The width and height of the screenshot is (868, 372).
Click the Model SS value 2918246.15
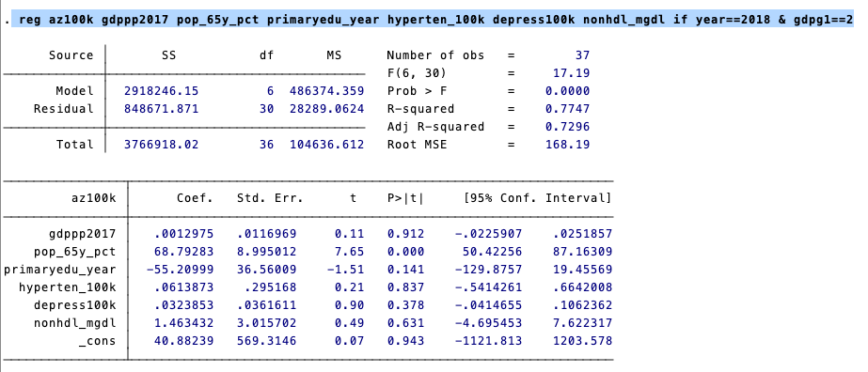pos(161,90)
